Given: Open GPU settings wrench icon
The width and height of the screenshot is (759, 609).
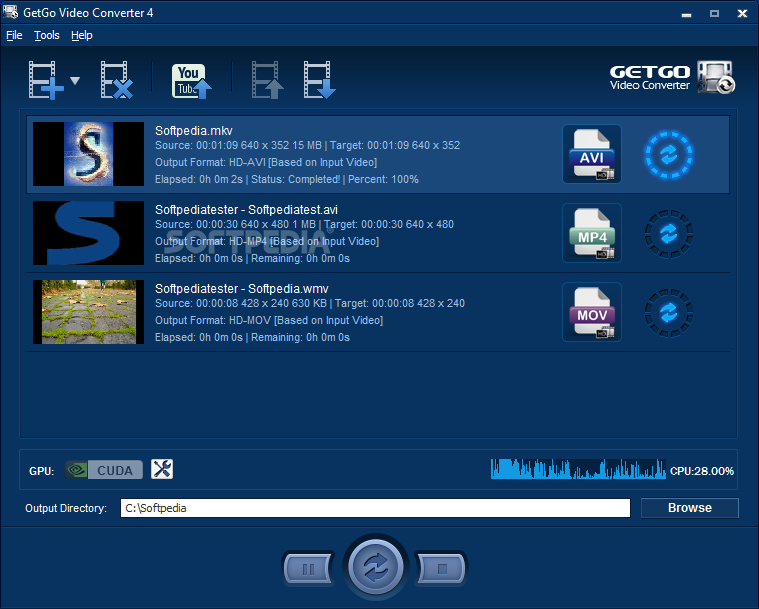Looking at the screenshot, I should pyautogui.click(x=162, y=469).
